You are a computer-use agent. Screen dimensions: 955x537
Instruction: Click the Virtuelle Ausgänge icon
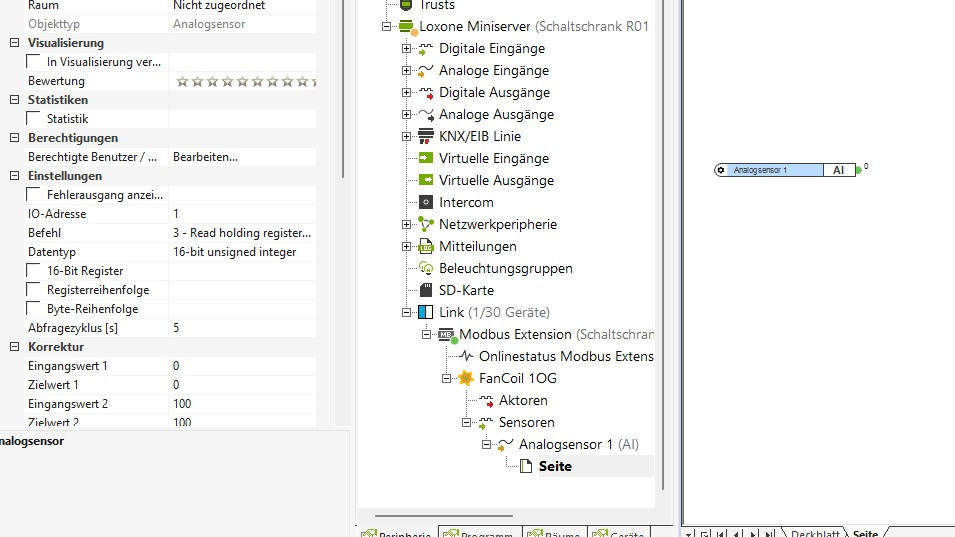(426, 180)
